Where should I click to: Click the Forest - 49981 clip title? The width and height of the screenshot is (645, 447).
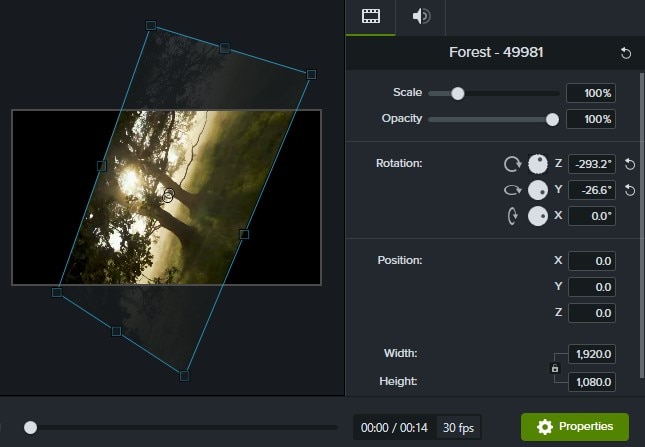pyautogui.click(x=496, y=52)
